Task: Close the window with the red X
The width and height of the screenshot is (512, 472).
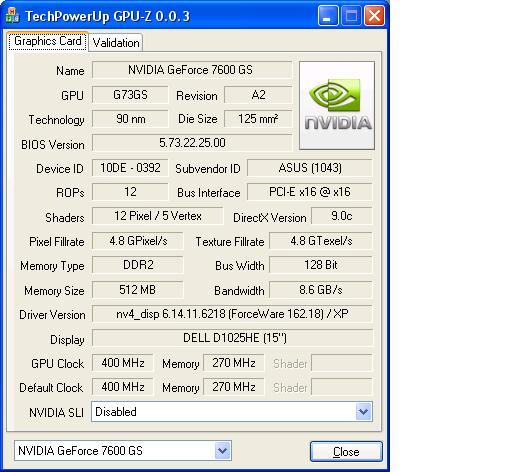Action: (374, 16)
